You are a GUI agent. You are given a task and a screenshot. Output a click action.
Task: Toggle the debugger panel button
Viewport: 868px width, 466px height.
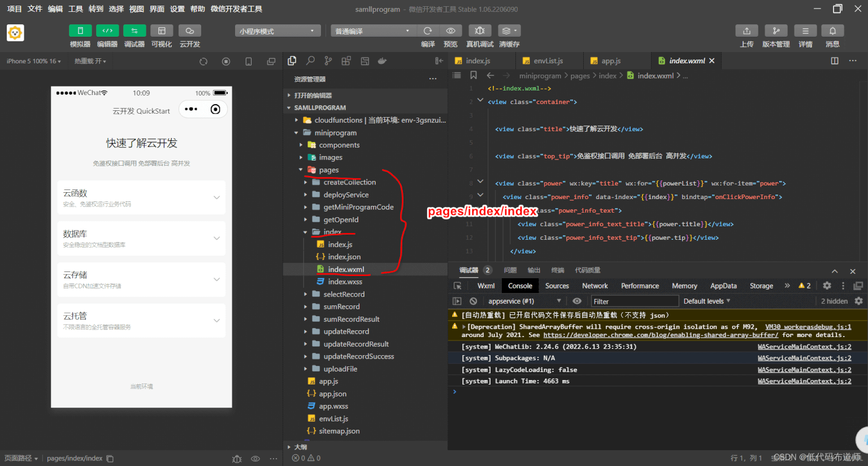134,31
